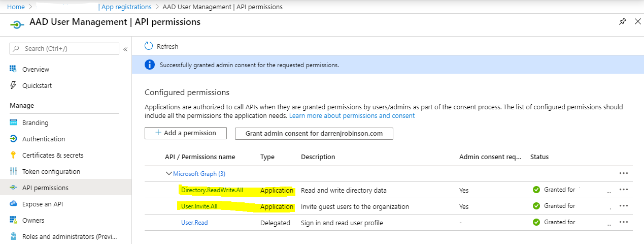Image resolution: width=644 pixels, height=244 pixels.
Task: Open Authentication in the sidebar
Action: tap(44, 139)
